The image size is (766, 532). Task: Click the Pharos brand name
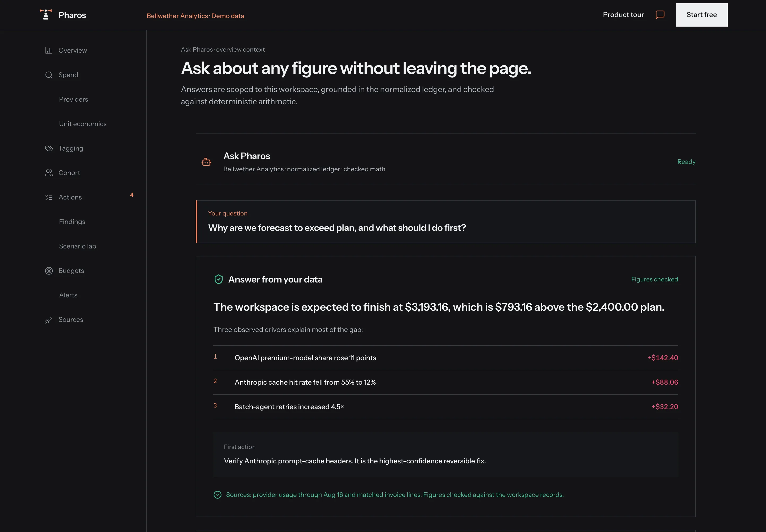coord(72,15)
